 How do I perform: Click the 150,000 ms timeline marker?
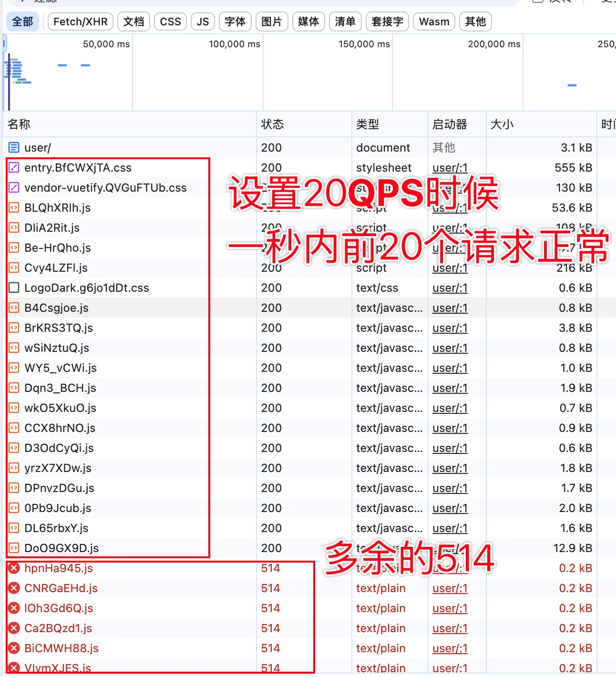click(364, 44)
